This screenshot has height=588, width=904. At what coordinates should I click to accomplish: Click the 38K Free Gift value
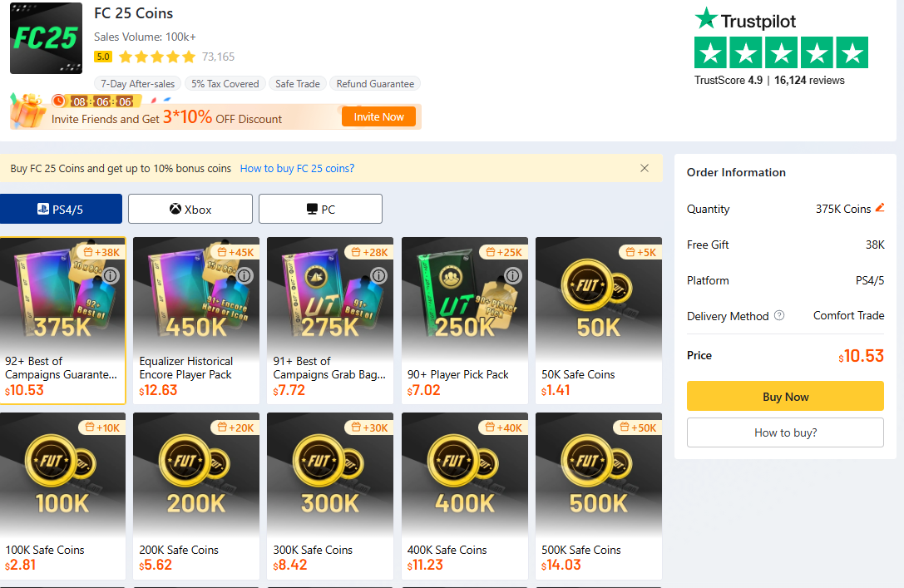click(x=875, y=245)
